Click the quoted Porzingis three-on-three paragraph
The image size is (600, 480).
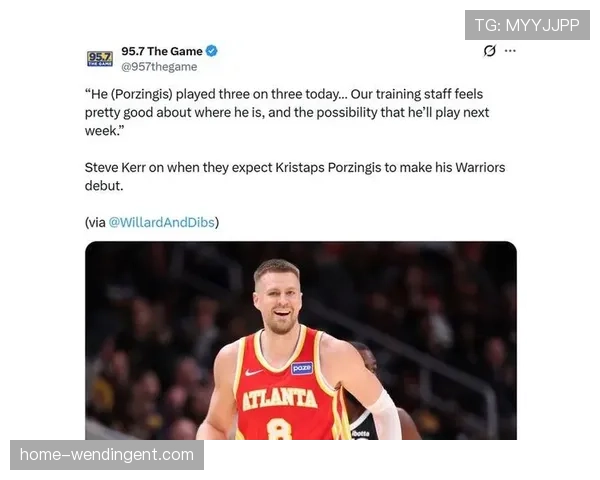(x=287, y=113)
